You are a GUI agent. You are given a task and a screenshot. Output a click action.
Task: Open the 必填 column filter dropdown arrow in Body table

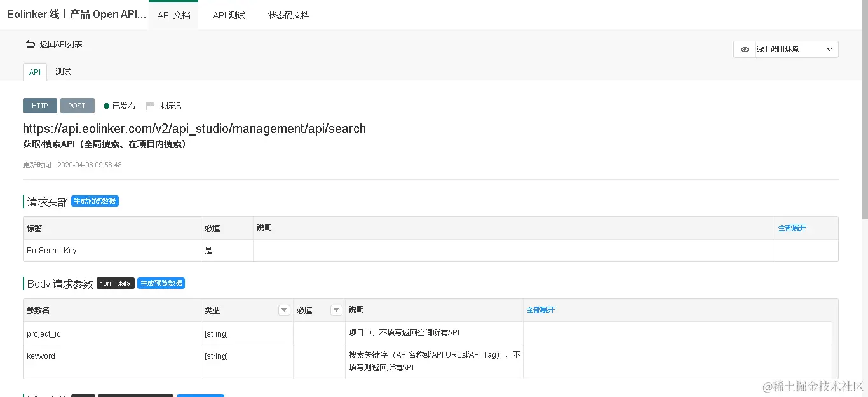[336, 310]
